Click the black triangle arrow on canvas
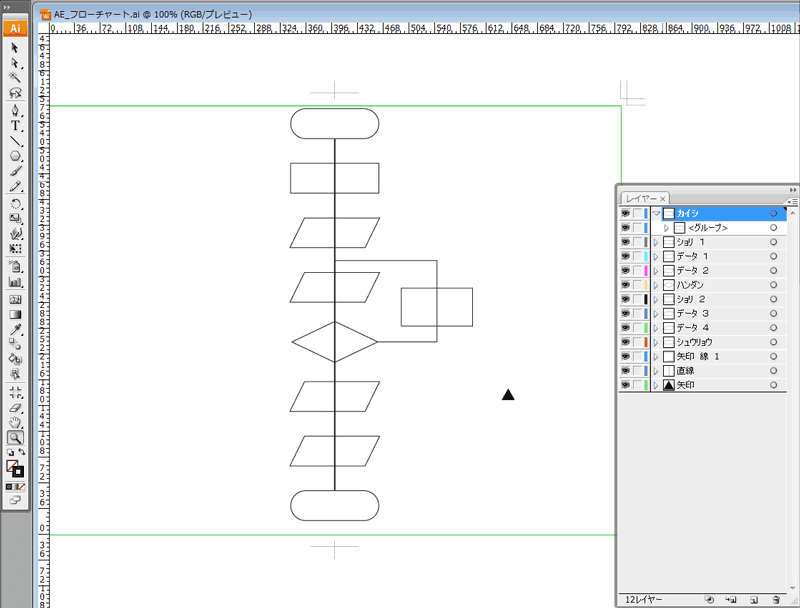Image resolution: width=800 pixels, height=608 pixels. 508,396
